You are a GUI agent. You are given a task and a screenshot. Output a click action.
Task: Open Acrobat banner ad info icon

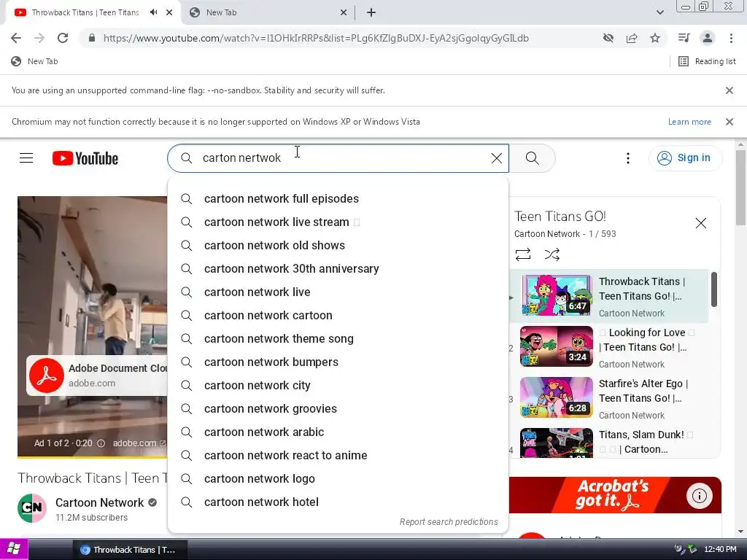[x=699, y=496]
